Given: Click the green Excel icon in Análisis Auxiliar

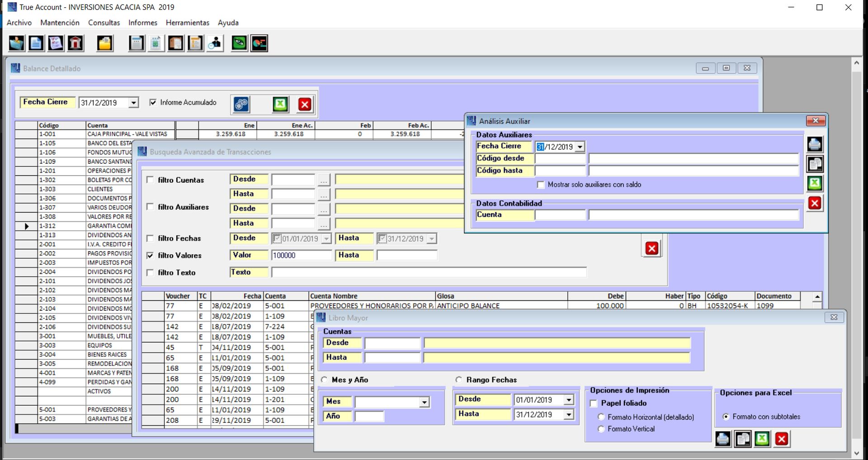Looking at the screenshot, I should click(x=815, y=183).
